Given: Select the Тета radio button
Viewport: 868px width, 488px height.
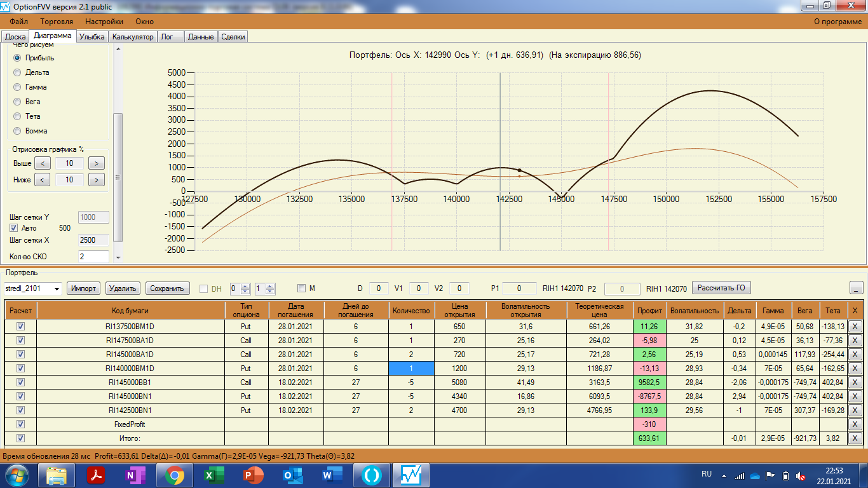Looking at the screenshot, I should [17, 116].
